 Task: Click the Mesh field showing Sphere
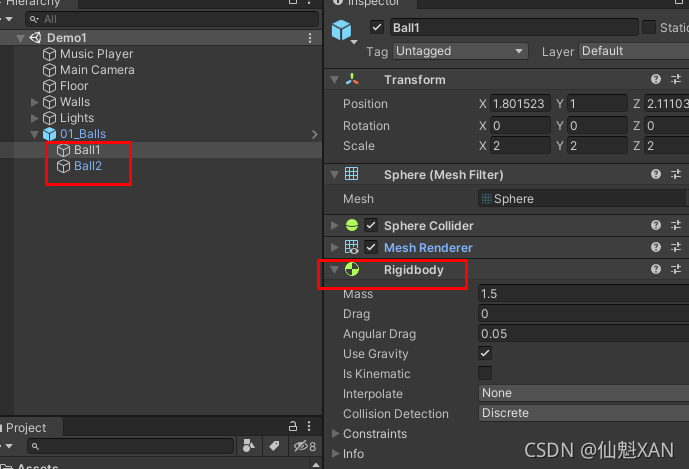[x=584, y=199]
